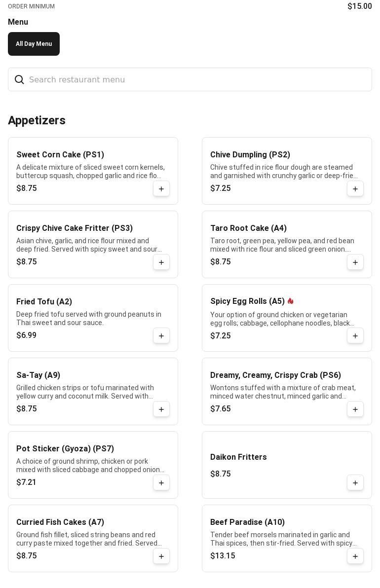Image resolution: width=380 pixels, height=588 pixels.
Task: Add Chive Dumpling (PS2) with plus button
Action: [x=355, y=188]
